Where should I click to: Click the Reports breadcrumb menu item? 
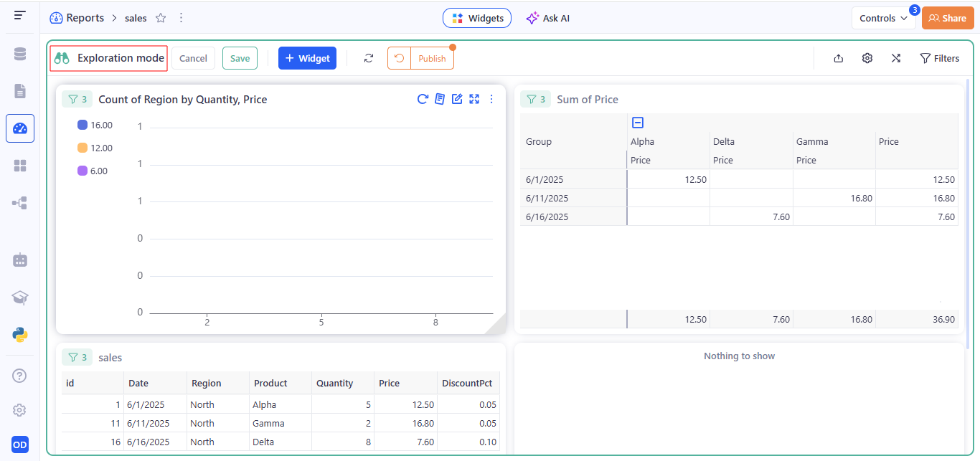click(84, 17)
